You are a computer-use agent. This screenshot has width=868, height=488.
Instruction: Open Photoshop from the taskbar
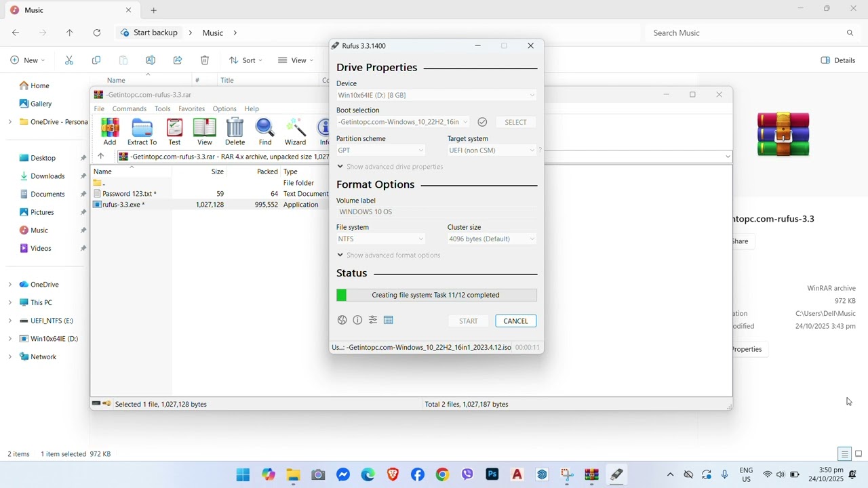pyautogui.click(x=492, y=474)
